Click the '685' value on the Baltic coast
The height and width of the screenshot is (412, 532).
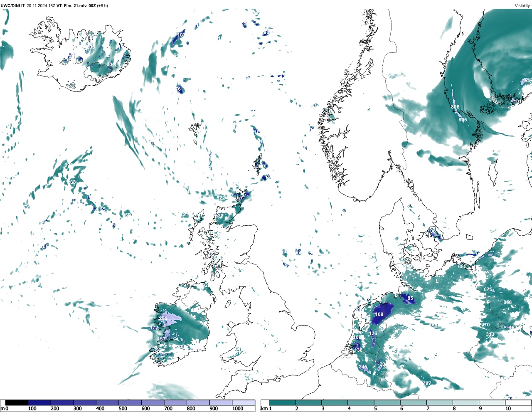tap(462, 266)
